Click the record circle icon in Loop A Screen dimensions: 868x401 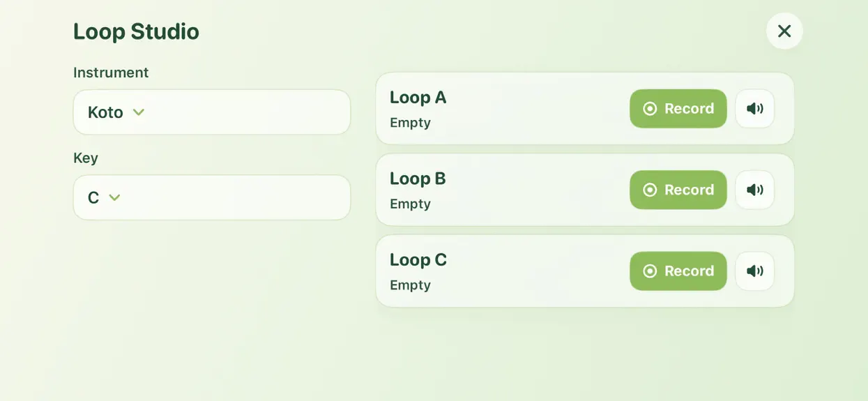pyautogui.click(x=650, y=109)
